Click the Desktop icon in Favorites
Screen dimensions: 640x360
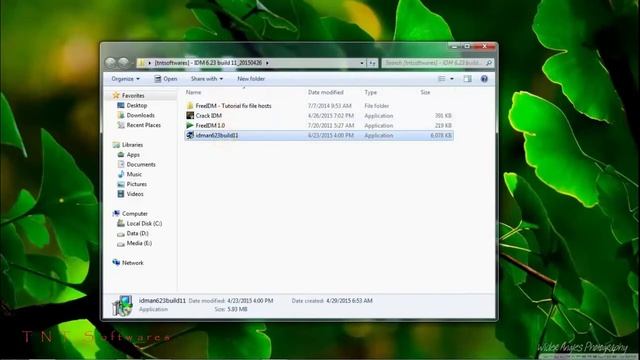121,105
